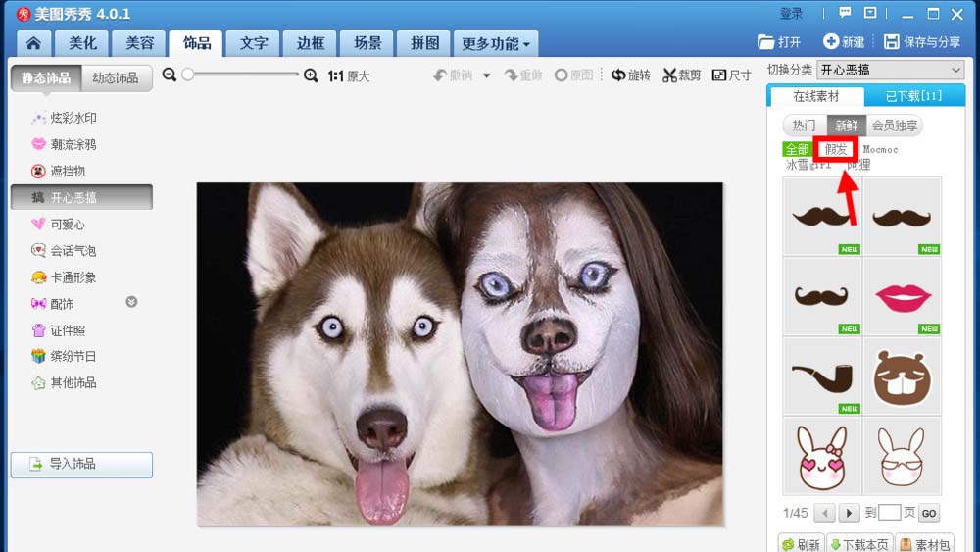Click the zoom in magnifier
The image size is (980, 552).
pos(311,75)
